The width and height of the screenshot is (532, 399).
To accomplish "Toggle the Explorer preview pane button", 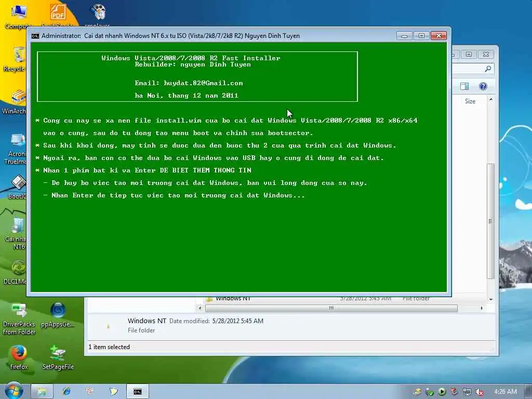I will (x=464, y=86).
